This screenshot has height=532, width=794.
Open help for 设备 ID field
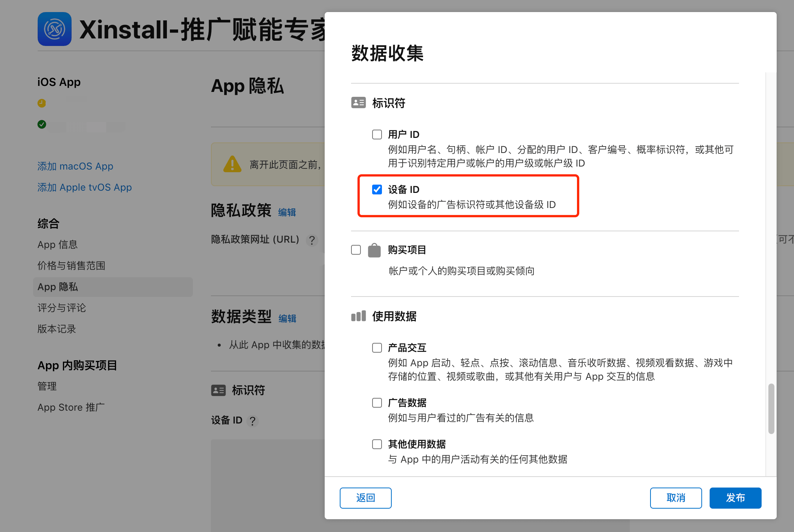[253, 421]
